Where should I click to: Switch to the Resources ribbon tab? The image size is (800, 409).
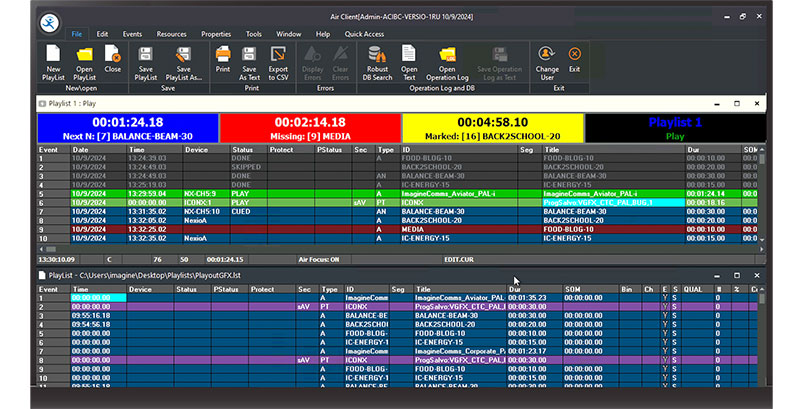click(x=172, y=33)
